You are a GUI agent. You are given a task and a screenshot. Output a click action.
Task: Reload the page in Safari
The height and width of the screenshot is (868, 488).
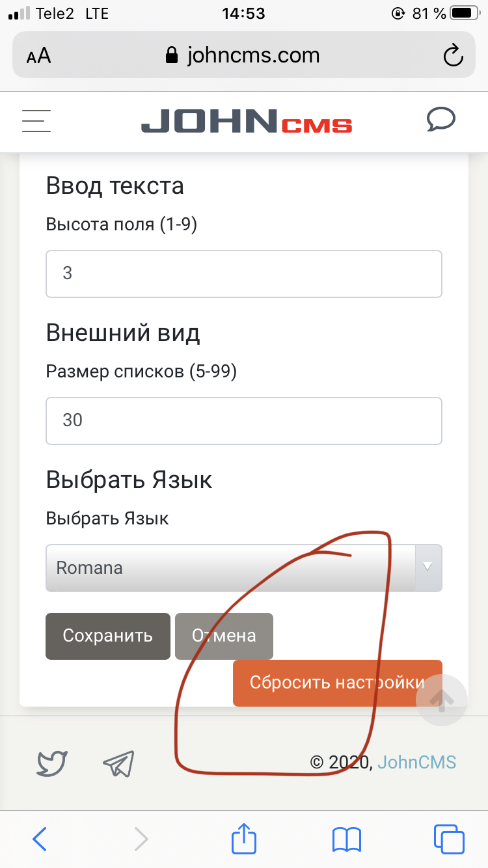pos(453,56)
